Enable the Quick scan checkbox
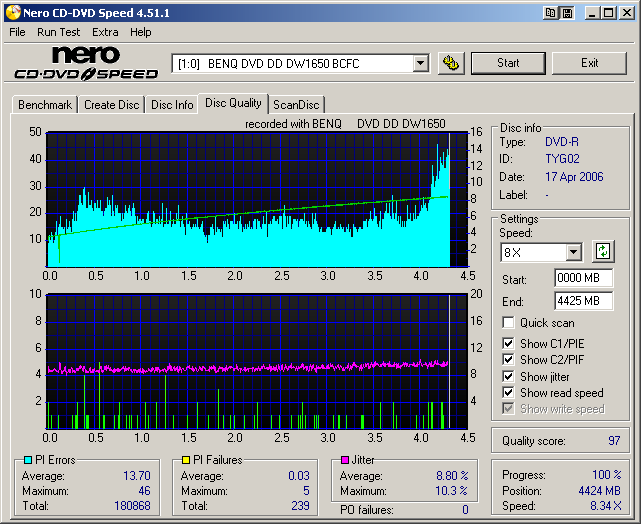 pyautogui.click(x=508, y=322)
